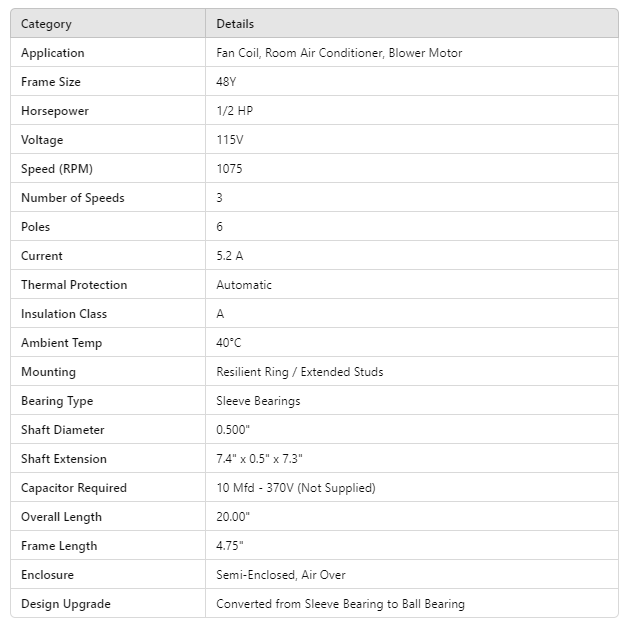Click the Category column header
630x624 pixels.
pos(46,24)
